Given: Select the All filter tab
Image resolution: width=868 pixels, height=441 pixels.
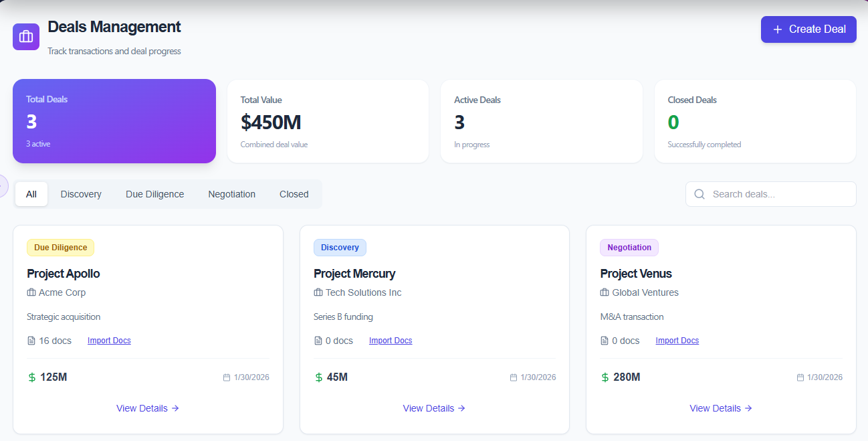Looking at the screenshot, I should [31, 194].
